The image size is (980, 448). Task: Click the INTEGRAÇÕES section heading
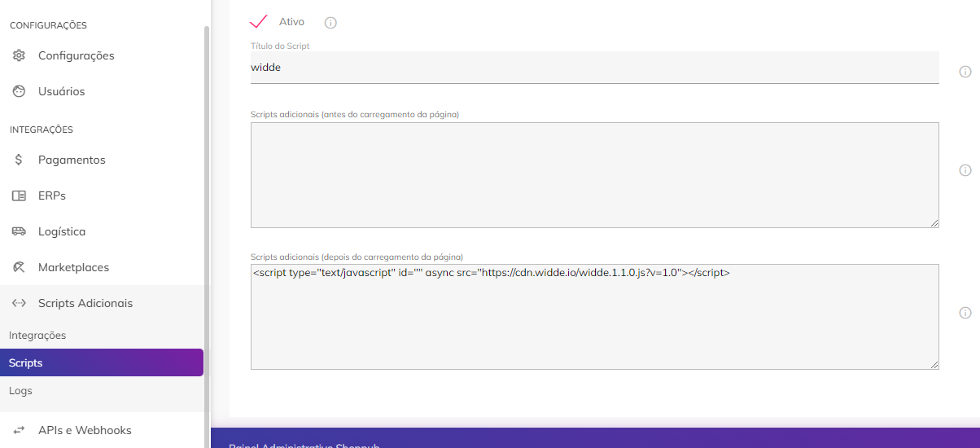42,130
